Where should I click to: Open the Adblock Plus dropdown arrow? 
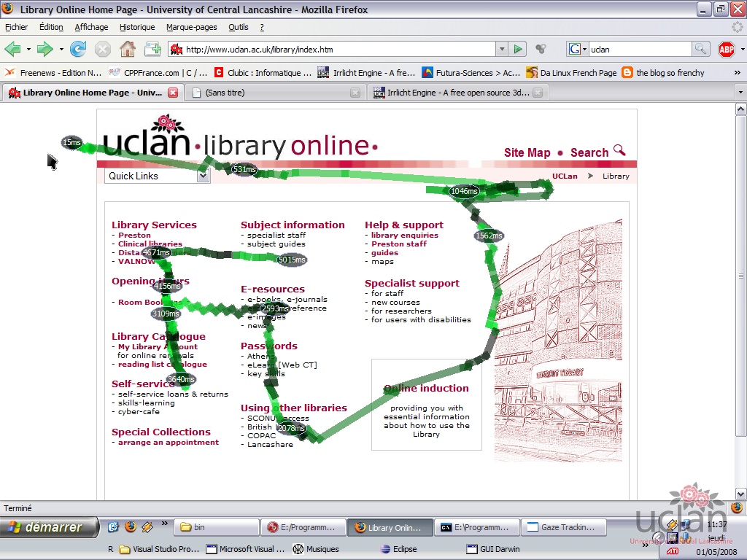742,49
